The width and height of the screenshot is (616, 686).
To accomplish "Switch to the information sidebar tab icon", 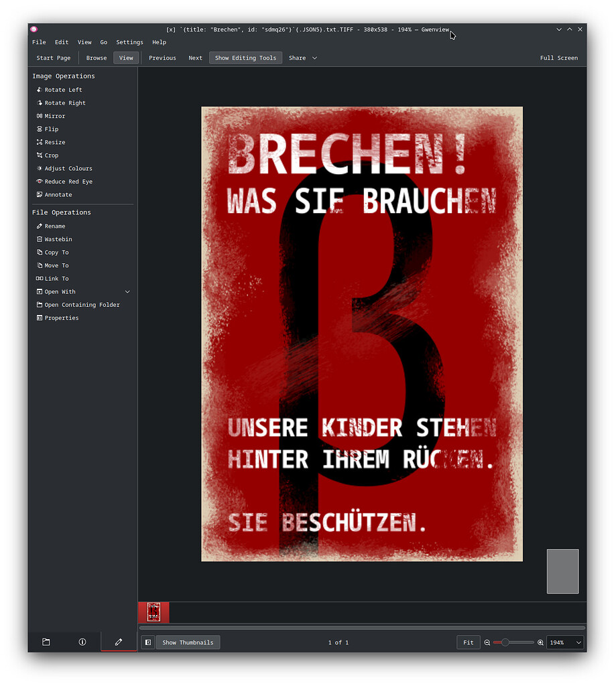I will click(82, 642).
